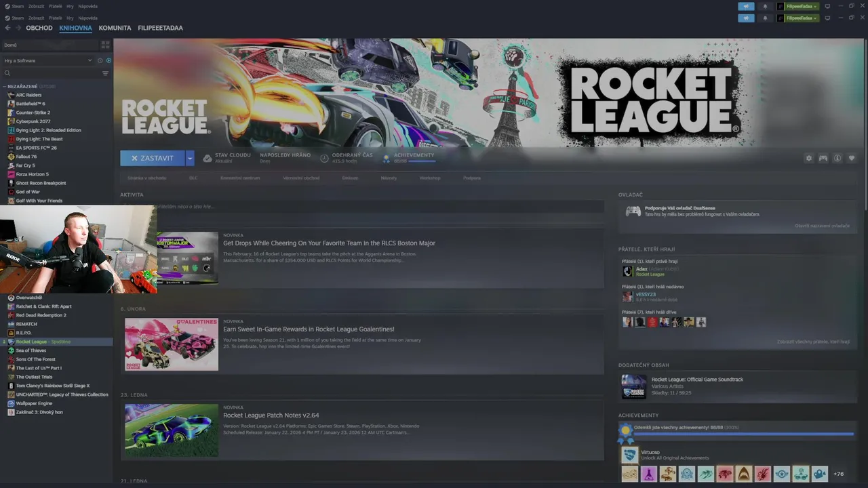The image size is (868, 488).
Task: Open the Workshop link
Action: point(430,178)
